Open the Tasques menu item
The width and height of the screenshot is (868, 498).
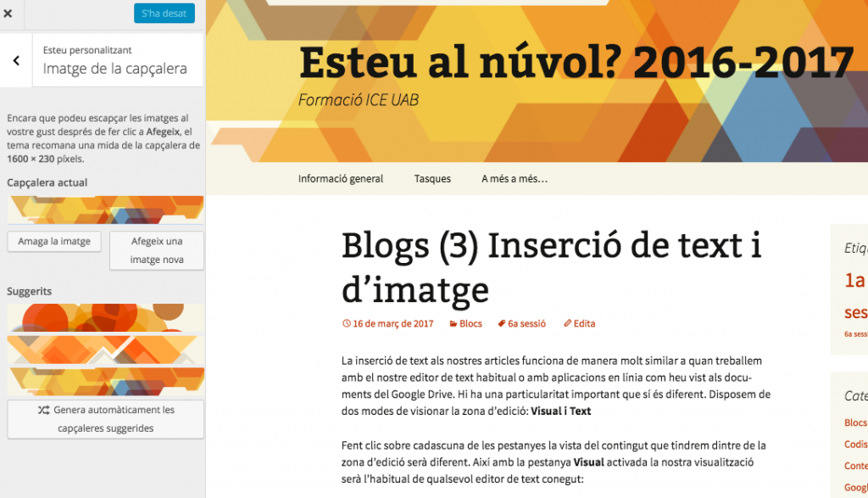pyautogui.click(x=432, y=178)
